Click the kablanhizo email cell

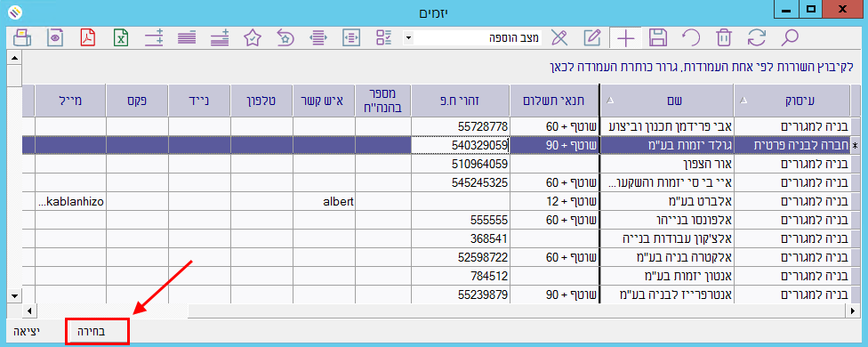[x=70, y=201]
